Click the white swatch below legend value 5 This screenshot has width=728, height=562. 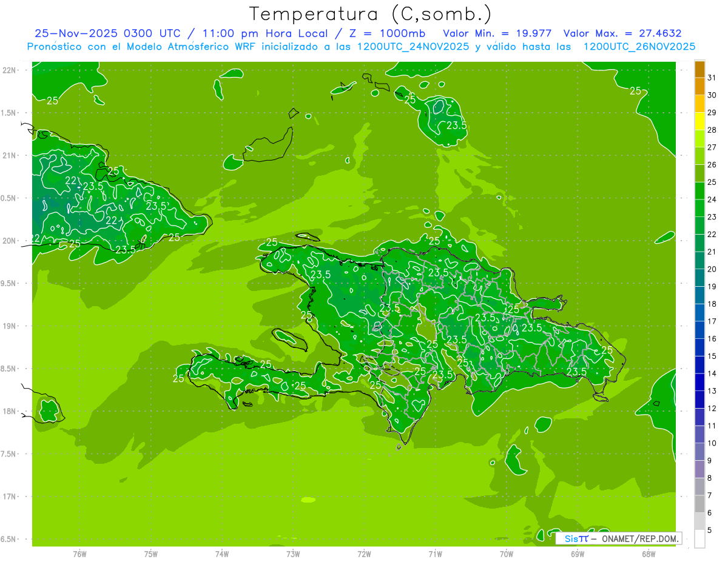(699, 539)
